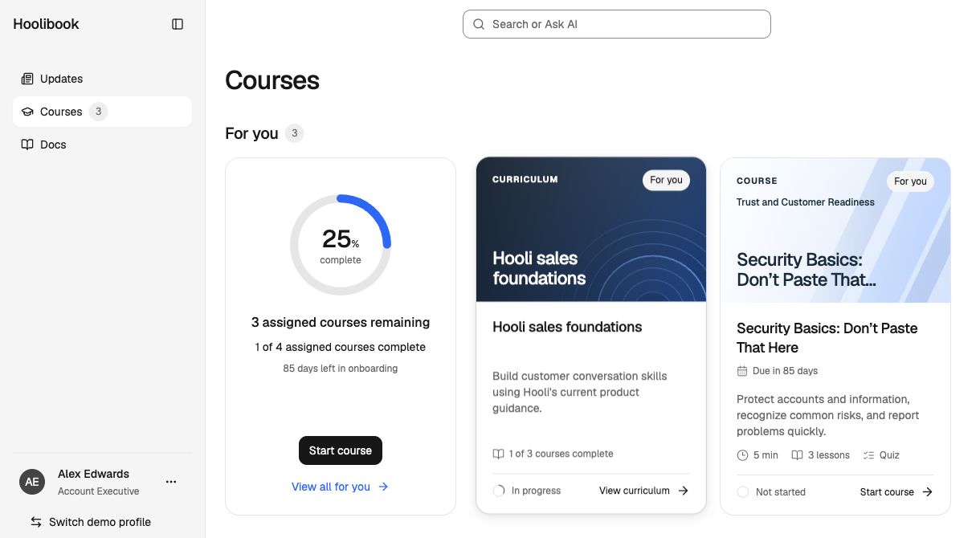Click the Build customer conversation skills description
The width and height of the screenshot is (980, 538).
click(x=580, y=392)
